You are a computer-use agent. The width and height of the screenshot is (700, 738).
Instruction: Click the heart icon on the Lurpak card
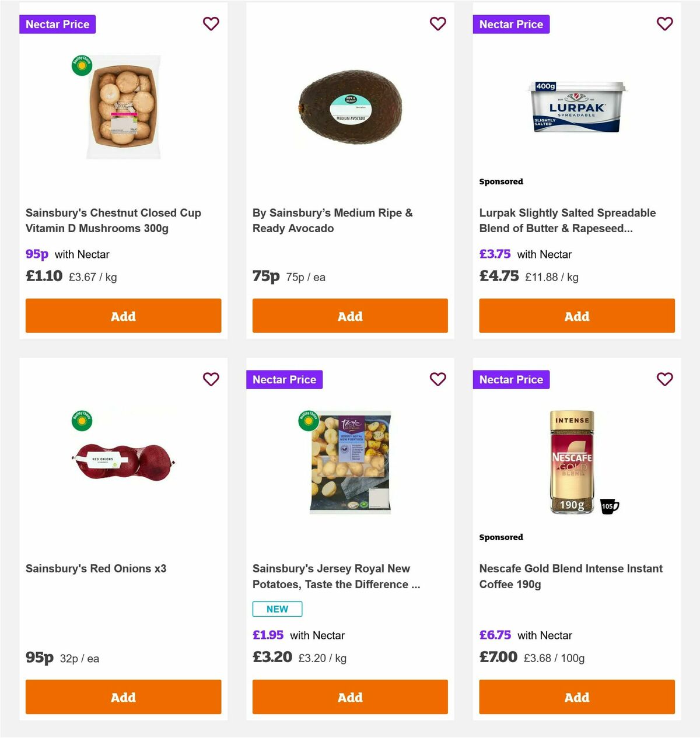point(664,24)
